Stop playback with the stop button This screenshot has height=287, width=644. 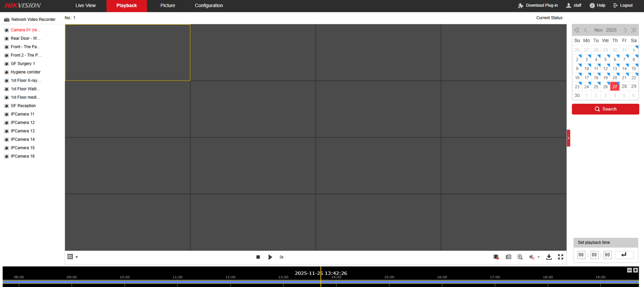258,257
